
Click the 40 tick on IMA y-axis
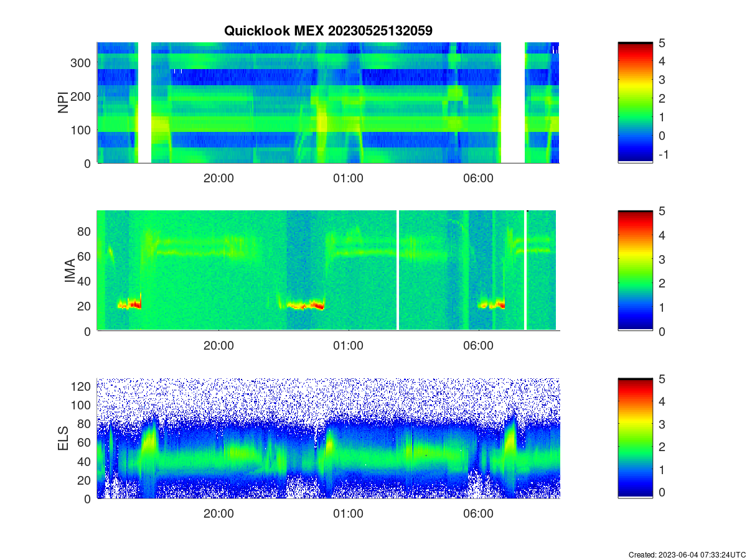click(85, 281)
